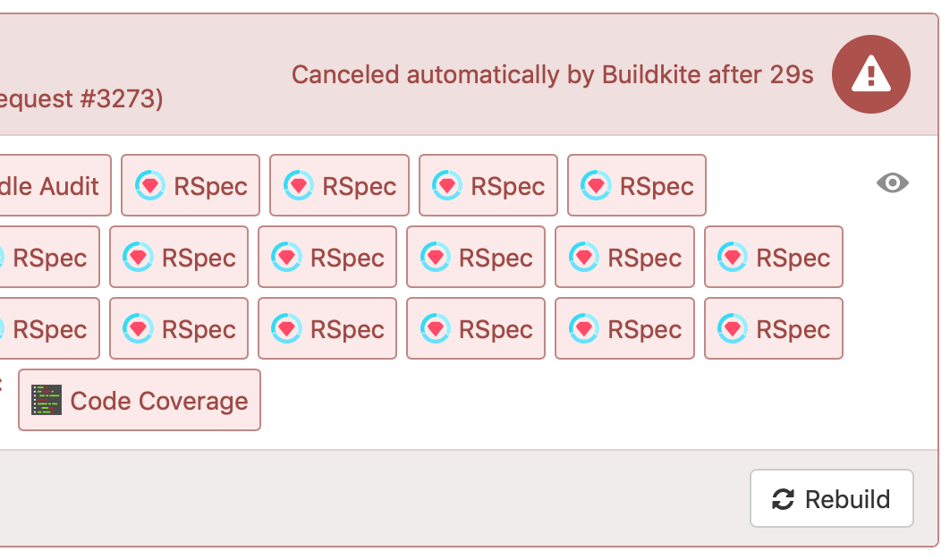Click gem icon of rightmost RSpec job in middle row
This screenshot has height=560, width=950.
[733, 257]
